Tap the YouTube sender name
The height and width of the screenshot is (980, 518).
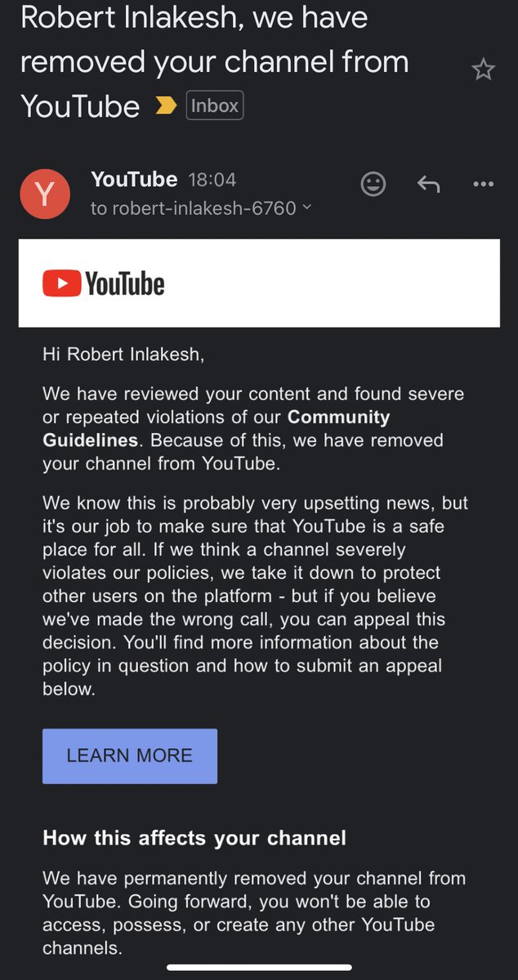(134, 179)
